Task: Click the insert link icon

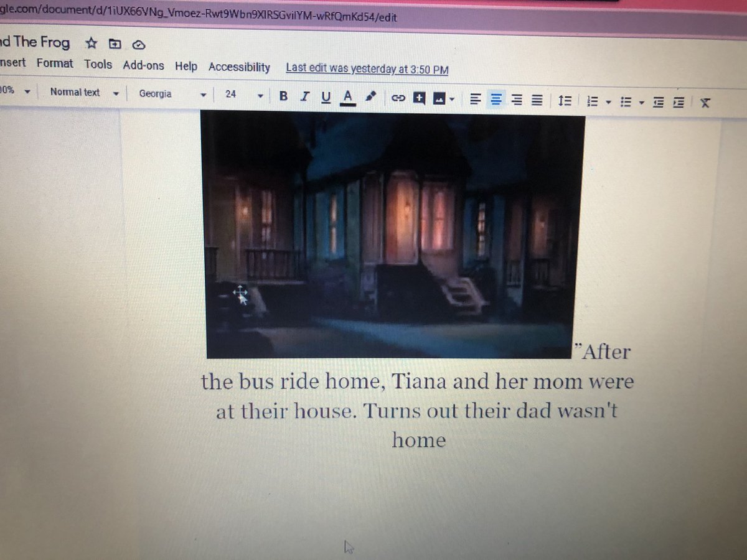Action: [398, 98]
